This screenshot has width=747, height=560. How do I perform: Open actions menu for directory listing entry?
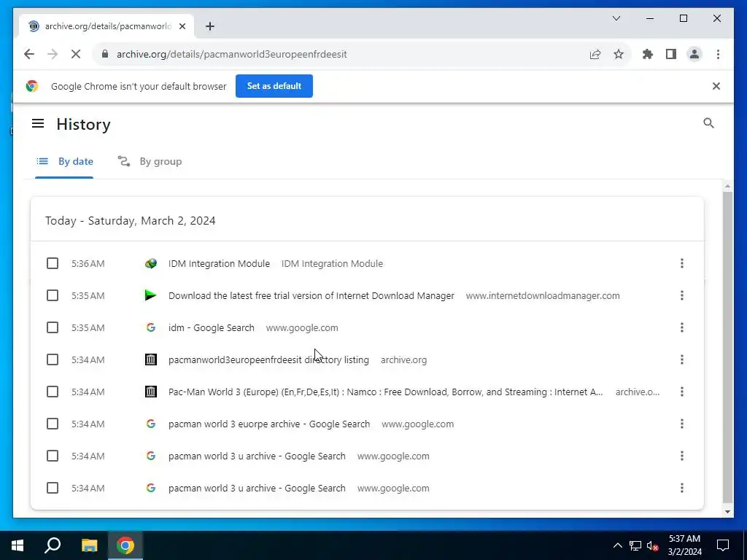(682, 359)
